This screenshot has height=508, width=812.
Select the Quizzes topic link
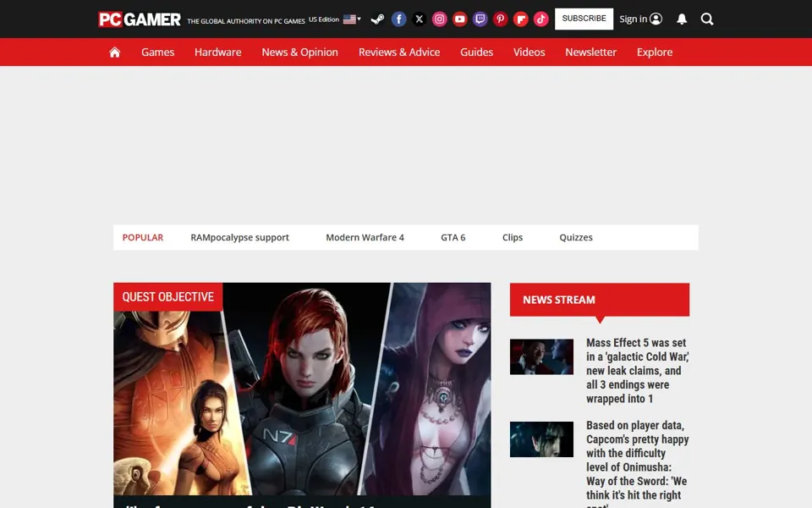(576, 237)
